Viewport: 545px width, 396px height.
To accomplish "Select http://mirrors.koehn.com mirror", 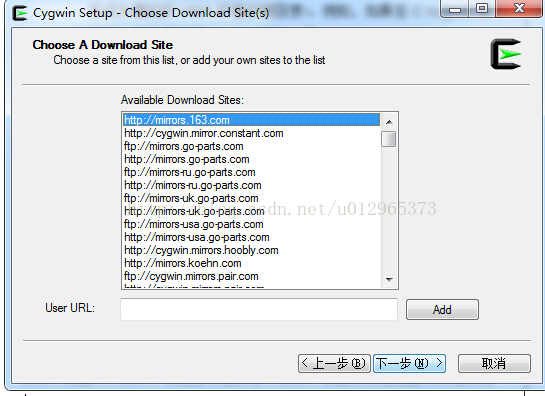I will tap(251, 263).
